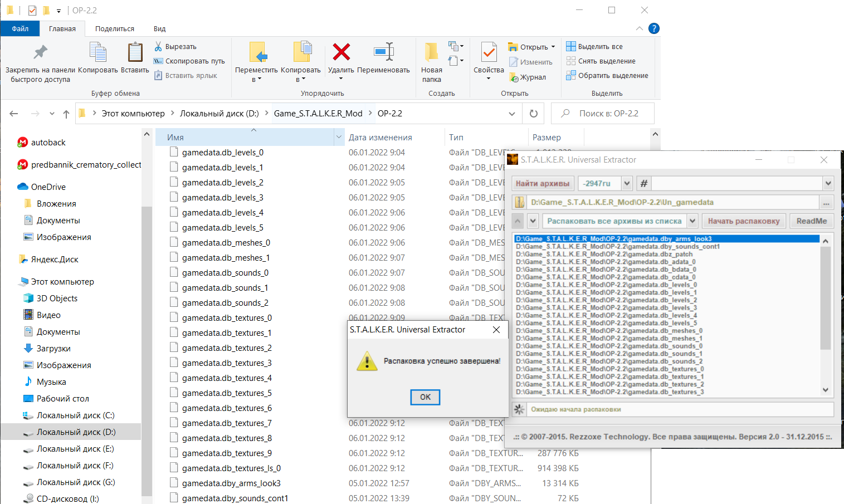Open the Файл tab
Image resolution: width=844 pixels, height=504 pixels.
[20, 28]
